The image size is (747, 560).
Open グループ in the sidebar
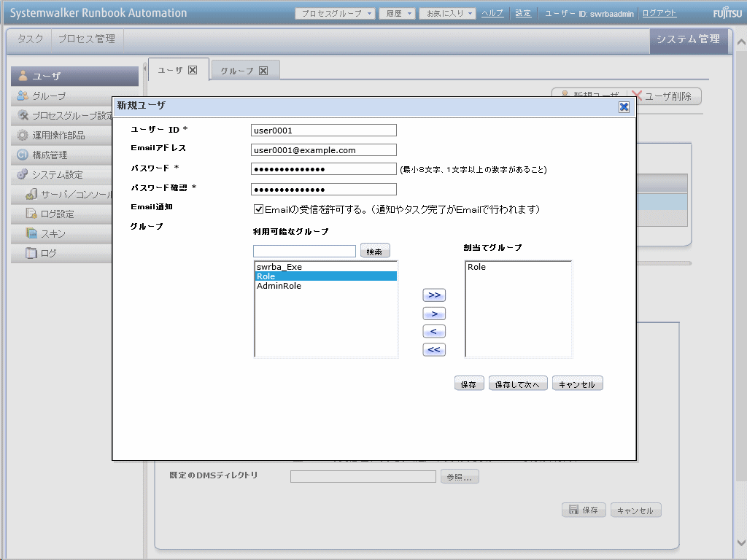click(61, 96)
